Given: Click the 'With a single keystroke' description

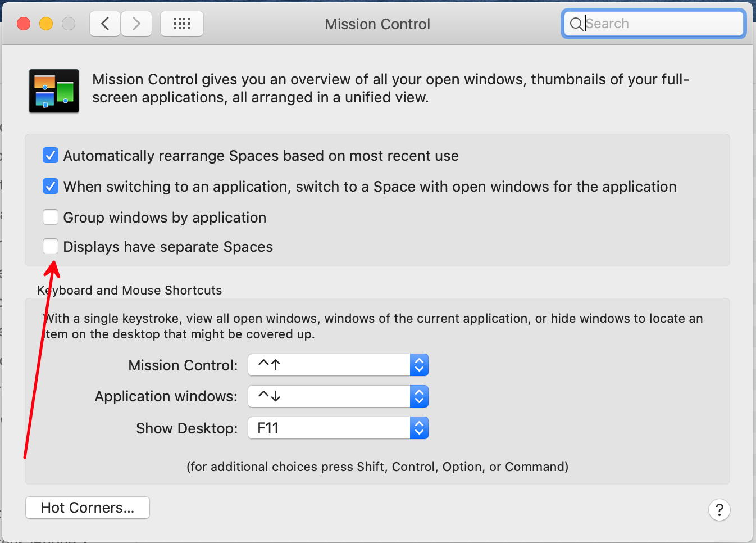Looking at the screenshot, I should point(373,326).
